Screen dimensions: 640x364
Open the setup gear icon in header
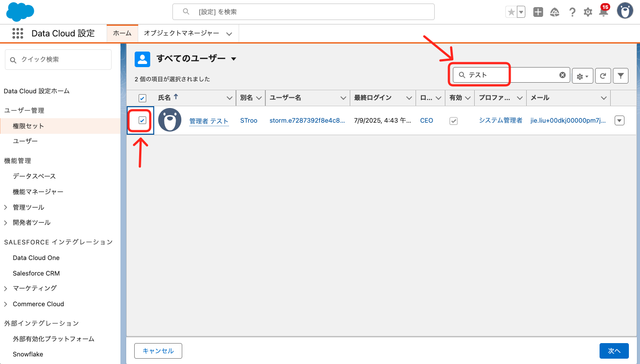(588, 12)
